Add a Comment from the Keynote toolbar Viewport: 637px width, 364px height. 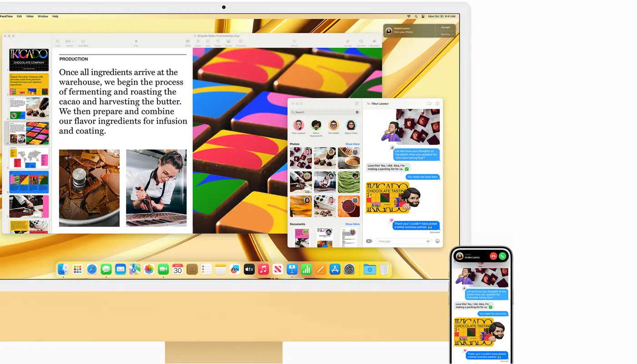pos(241,43)
